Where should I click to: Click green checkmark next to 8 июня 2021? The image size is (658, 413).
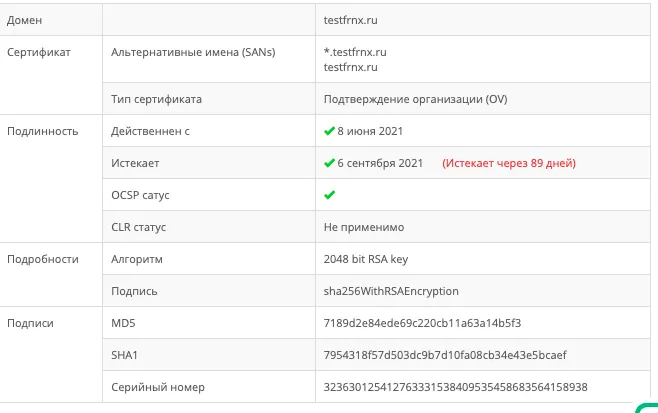point(329,131)
